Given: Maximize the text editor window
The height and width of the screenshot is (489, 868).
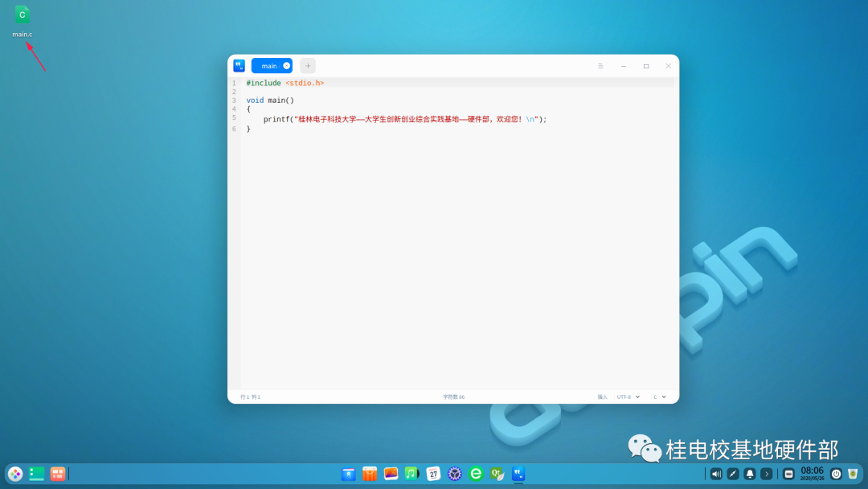Looking at the screenshot, I should (x=646, y=66).
